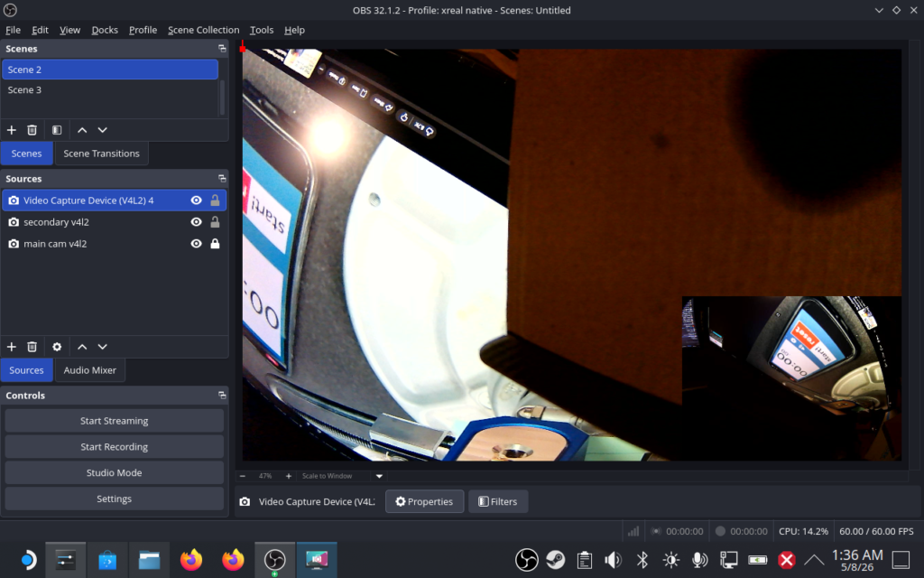This screenshot has width=924, height=578.
Task: Float the Sources dock using its pop-out icon
Action: point(222,178)
